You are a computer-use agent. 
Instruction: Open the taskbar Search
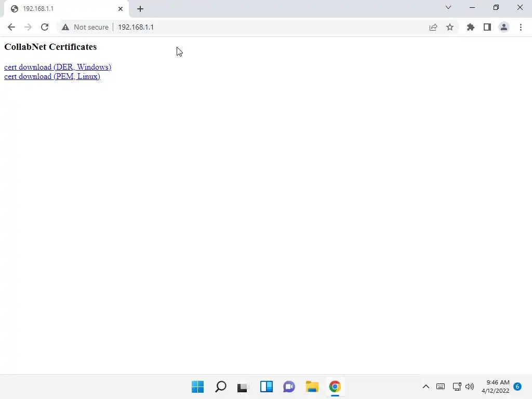pos(220,387)
